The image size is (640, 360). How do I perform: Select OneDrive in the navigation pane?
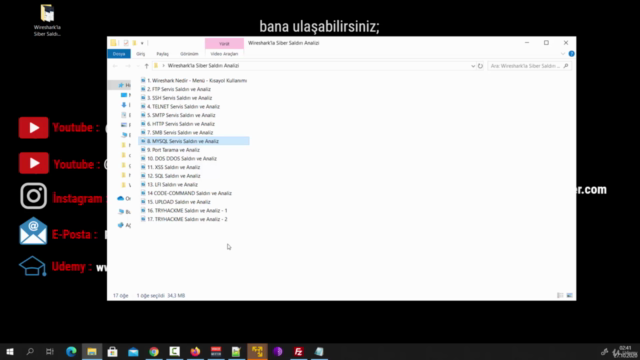click(x=124, y=198)
